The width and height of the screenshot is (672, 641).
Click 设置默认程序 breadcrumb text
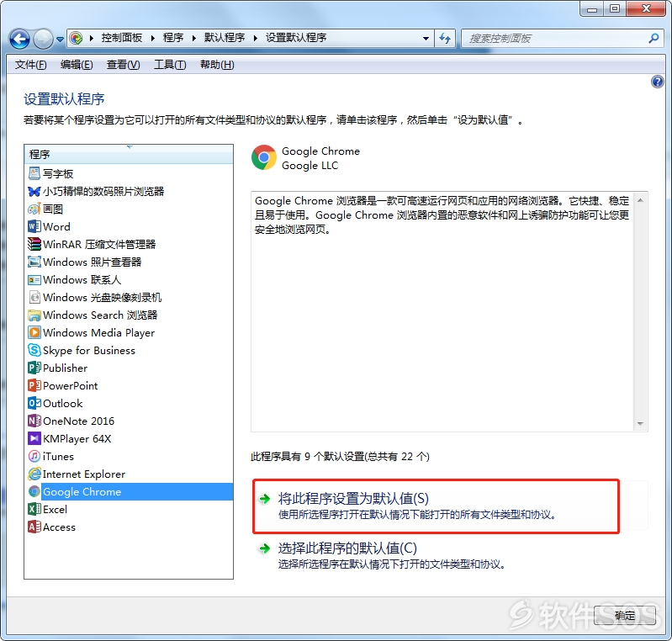pyautogui.click(x=296, y=38)
